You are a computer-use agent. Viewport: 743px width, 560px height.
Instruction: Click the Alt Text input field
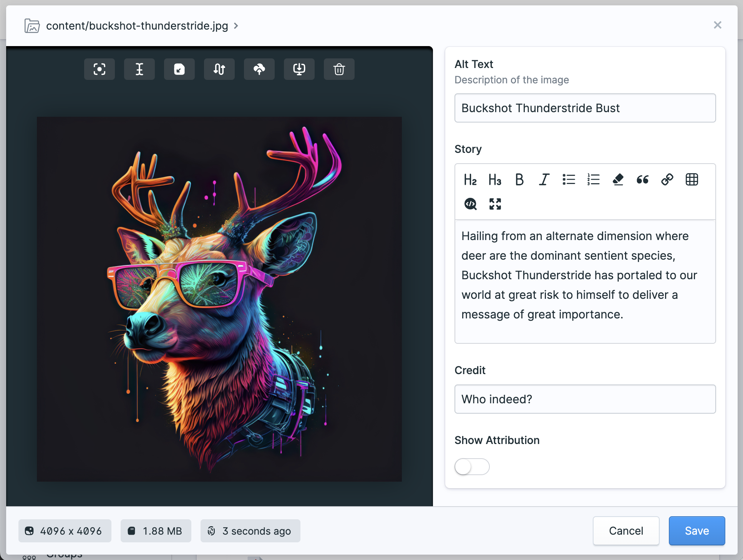pyautogui.click(x=585, y=108)
